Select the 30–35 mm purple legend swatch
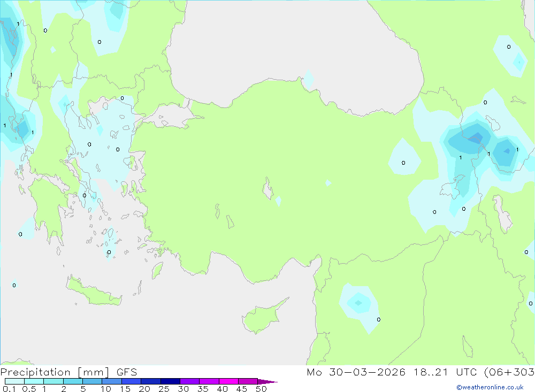The width and height of the screenshot is (535, 392). point(190,381)
